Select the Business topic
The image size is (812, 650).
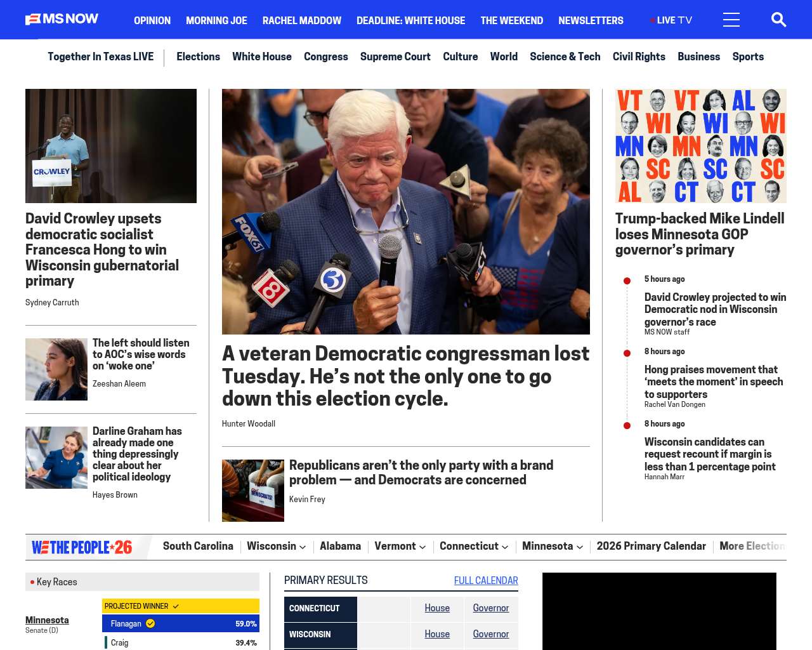pyautogui.click(x=698, y=56)
